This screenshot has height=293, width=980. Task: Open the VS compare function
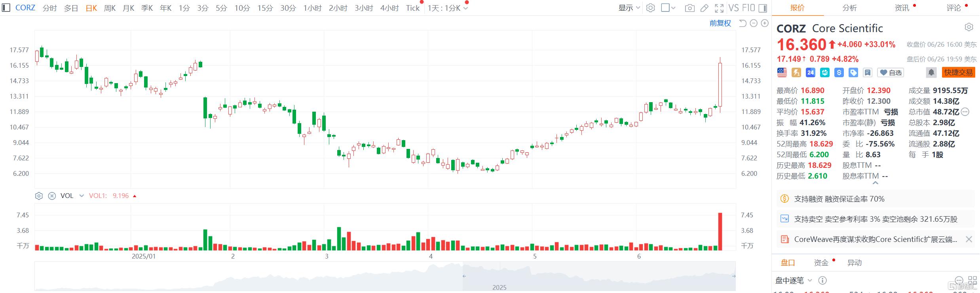(733, 8)
